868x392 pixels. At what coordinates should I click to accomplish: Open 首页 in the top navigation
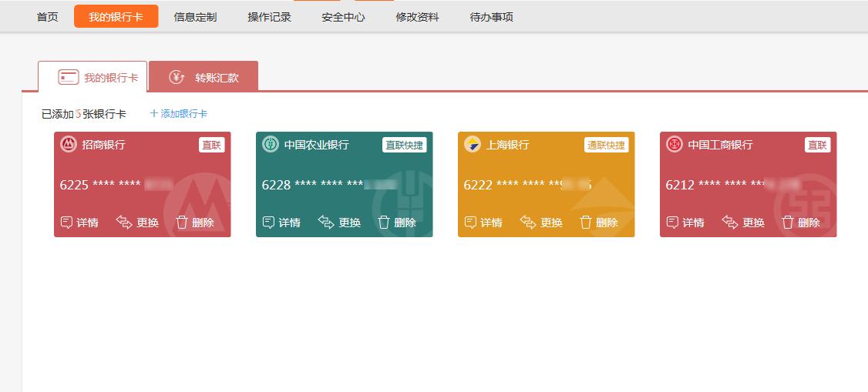(x=48, y=17)
